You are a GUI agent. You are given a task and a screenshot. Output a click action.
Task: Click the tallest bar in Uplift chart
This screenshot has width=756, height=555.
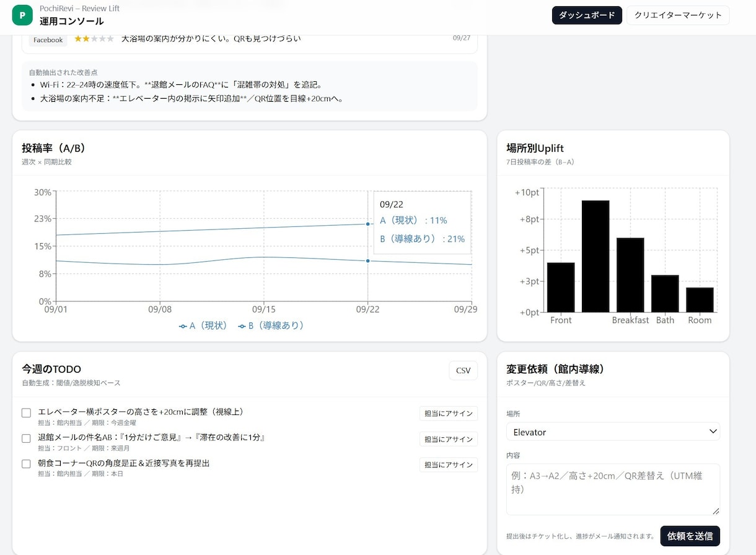tap(596, 256)
